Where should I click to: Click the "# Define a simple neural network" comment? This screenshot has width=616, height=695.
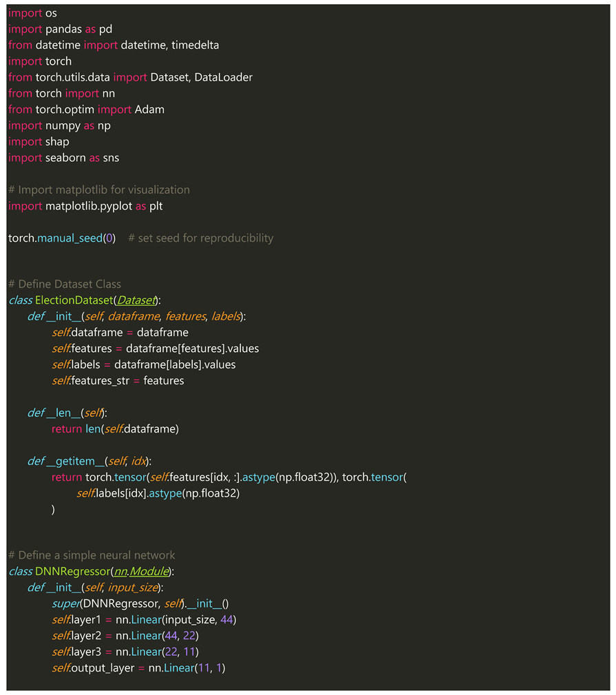click(x=92, y=555)
